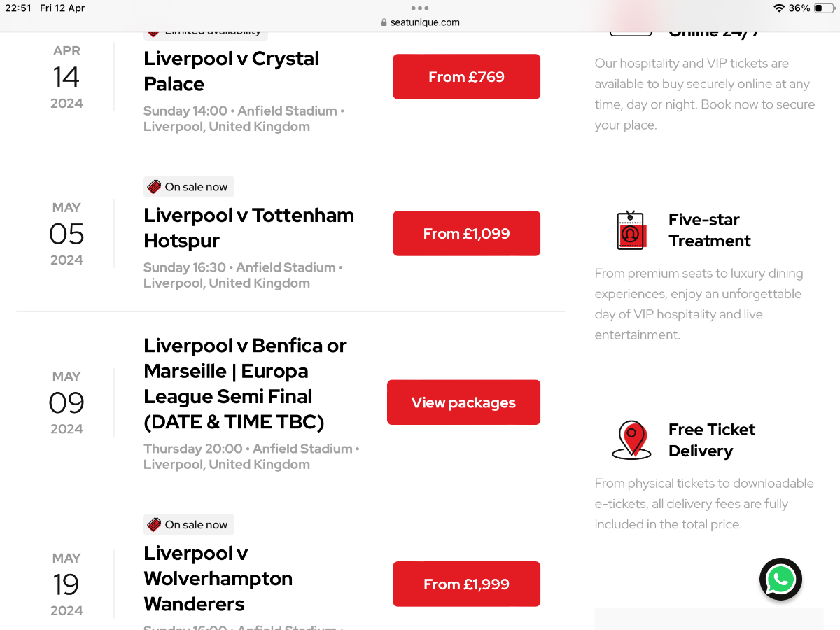Tap the Free Ticket Delivery map-pin icon

631,440
